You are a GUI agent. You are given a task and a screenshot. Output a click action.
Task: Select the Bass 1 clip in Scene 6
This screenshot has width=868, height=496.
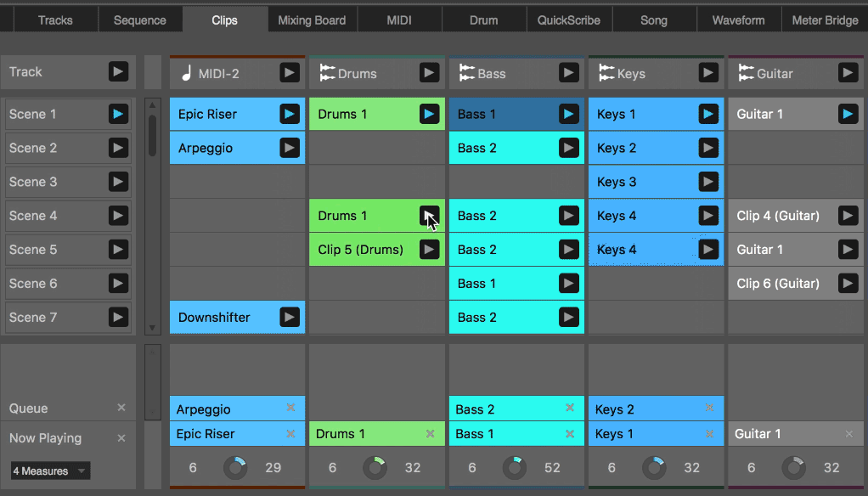coord(501,284)
